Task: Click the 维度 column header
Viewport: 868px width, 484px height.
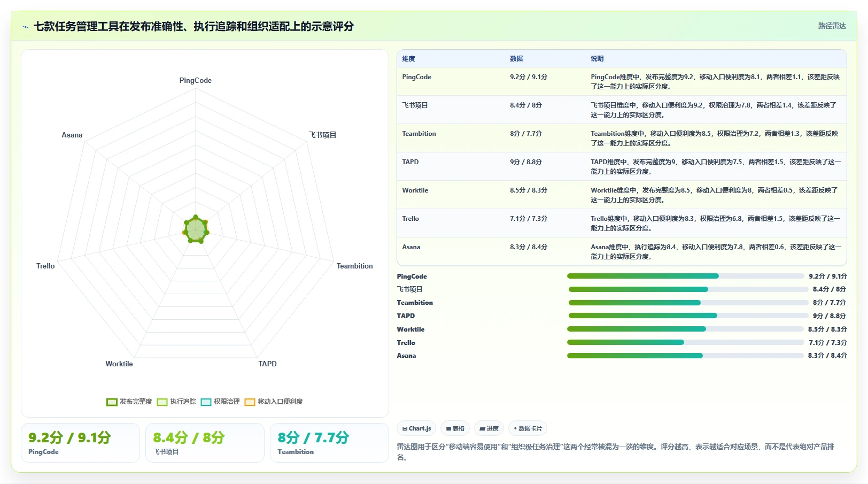Action: coord(408,59)
